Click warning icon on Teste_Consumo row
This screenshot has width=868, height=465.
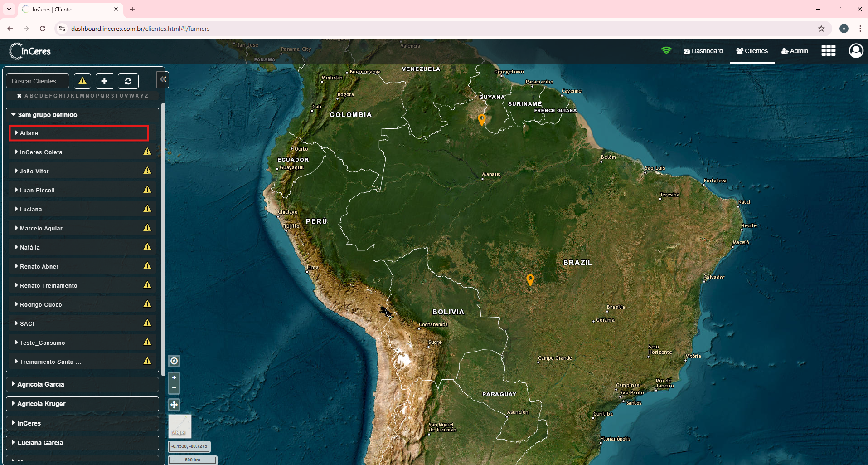147,342
